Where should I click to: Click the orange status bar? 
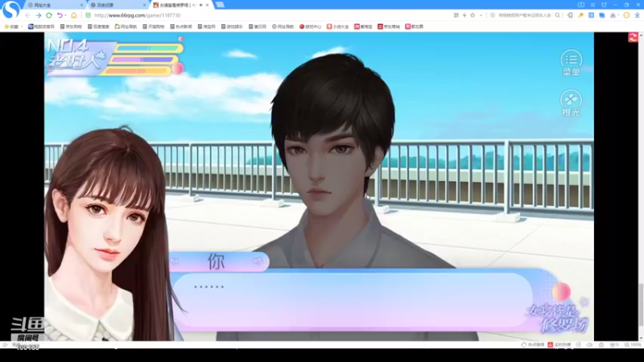134,71
